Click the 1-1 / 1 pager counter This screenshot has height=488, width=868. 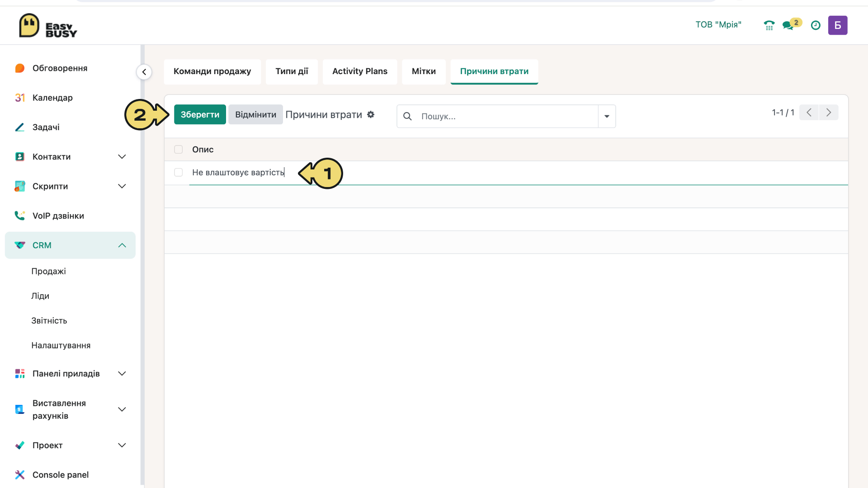(x=783, y=113)
